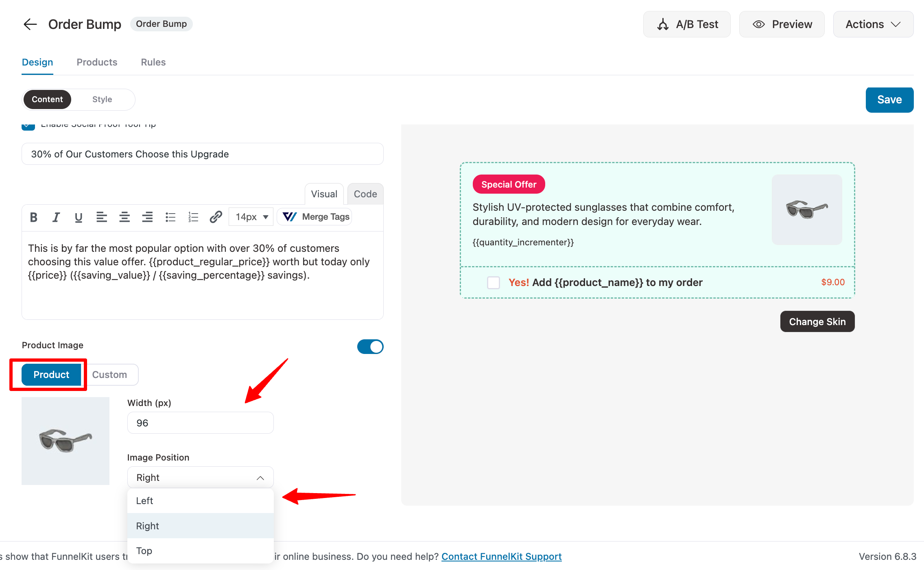924x570 pixels.
Task: Choose Left from Image Position list
Action: (145, 501)
